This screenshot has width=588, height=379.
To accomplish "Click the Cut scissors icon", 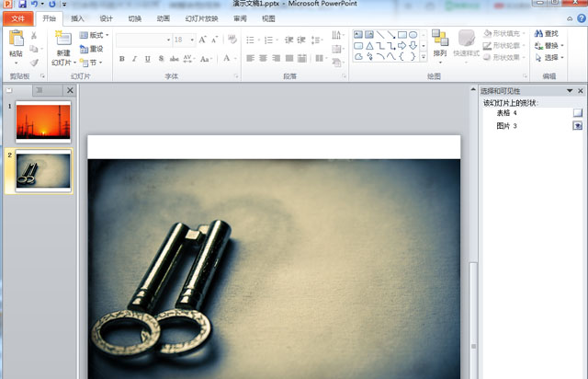I will (x=34, y=36).
